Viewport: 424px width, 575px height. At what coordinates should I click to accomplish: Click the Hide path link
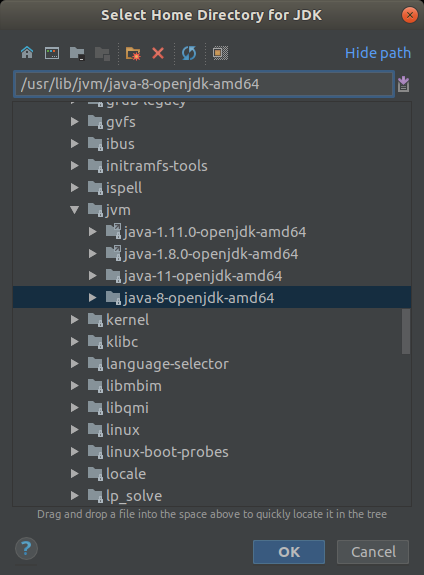[x=378, y=53]
